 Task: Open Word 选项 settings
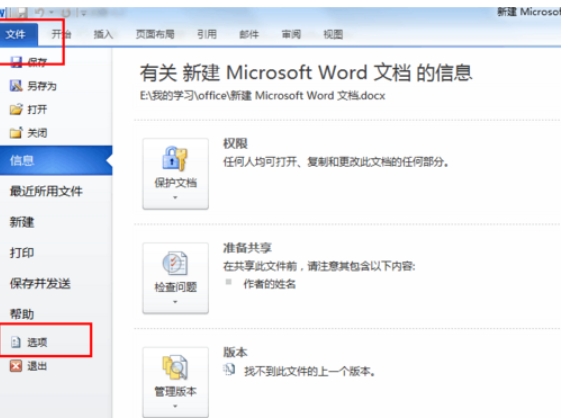(x=37, y=342)
